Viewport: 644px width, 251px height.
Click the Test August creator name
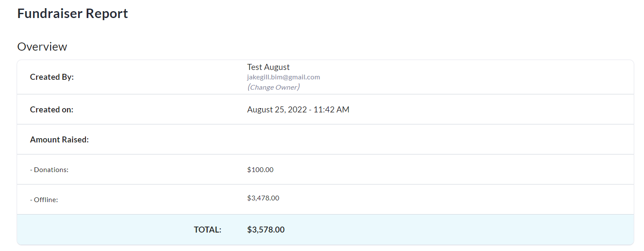268,67
